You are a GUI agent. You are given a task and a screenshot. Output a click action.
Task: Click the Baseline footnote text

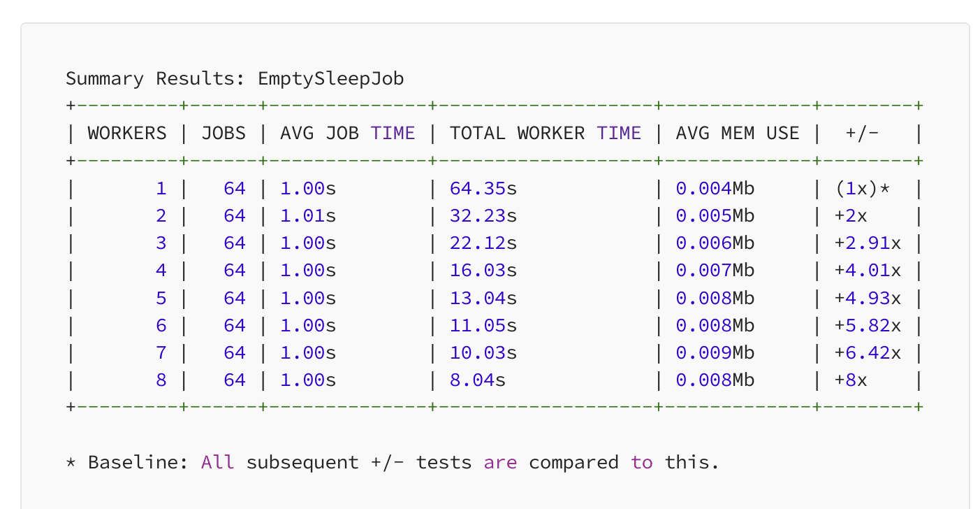[x=391, y=462]
